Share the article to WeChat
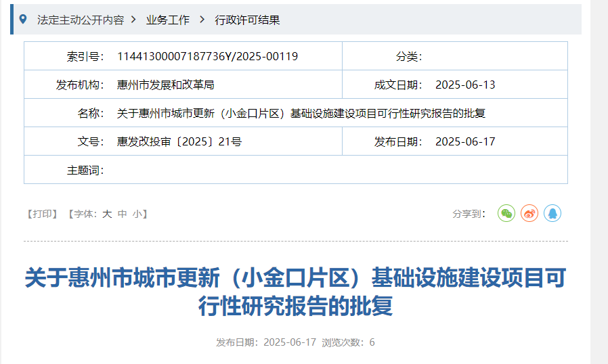608x364 pixels. (x=506, y=214)
